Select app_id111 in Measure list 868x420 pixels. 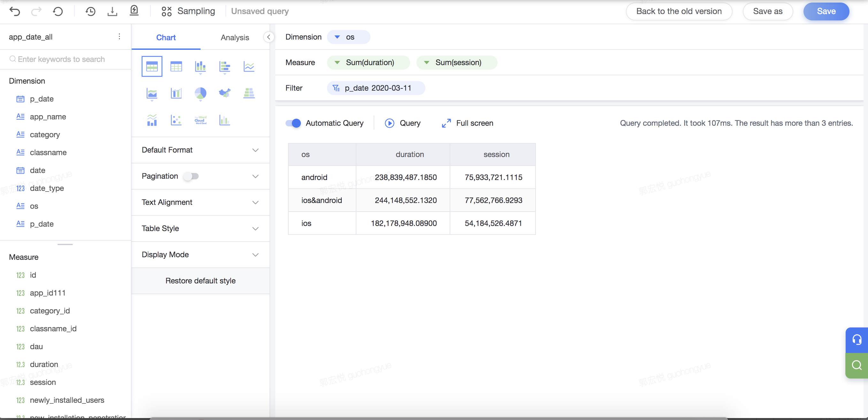[x=48, y=293]
